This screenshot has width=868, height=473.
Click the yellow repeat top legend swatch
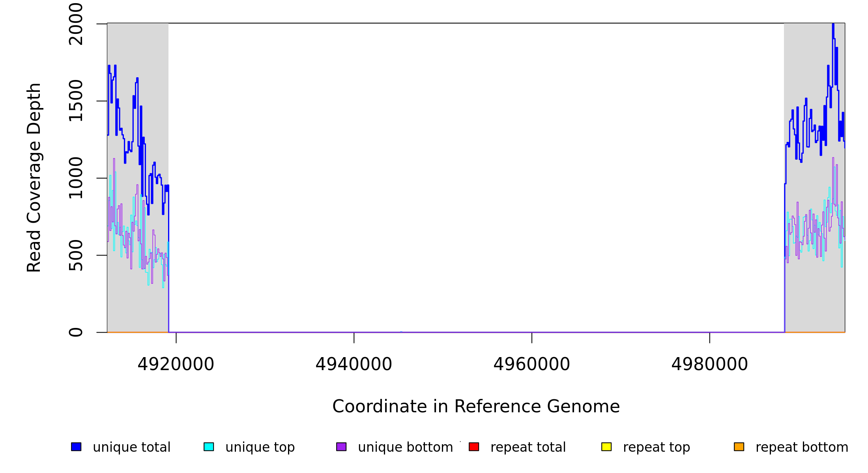(606, 447)
